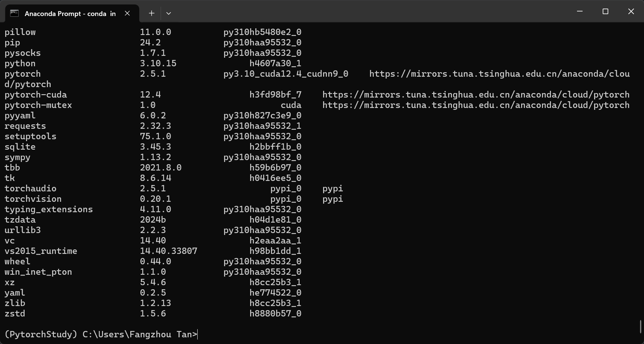Click the pypi channel in torchaudio row

pos(333,188)
